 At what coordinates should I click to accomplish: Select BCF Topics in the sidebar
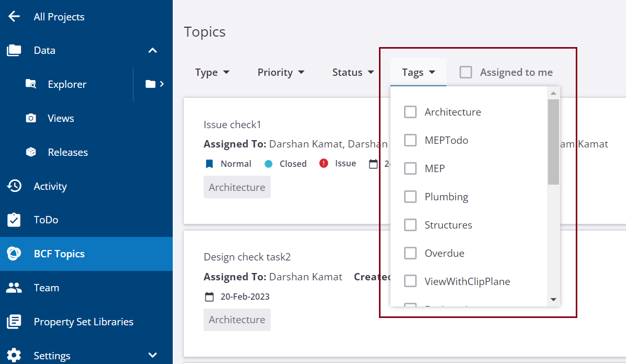[x=59, y=254]
